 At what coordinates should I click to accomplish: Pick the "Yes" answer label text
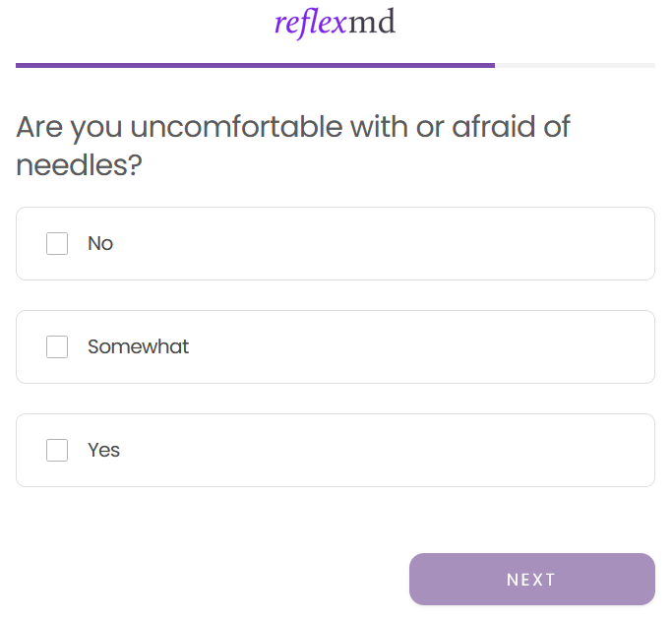point(103,450)
